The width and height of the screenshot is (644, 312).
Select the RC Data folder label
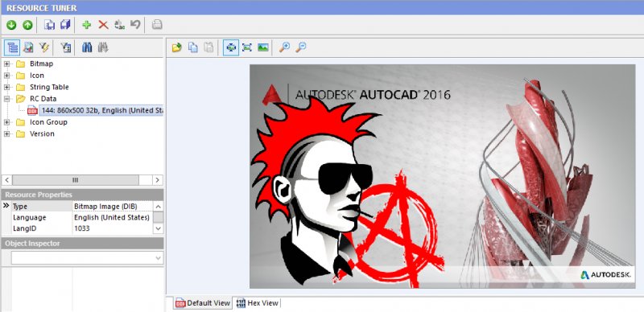43,99
